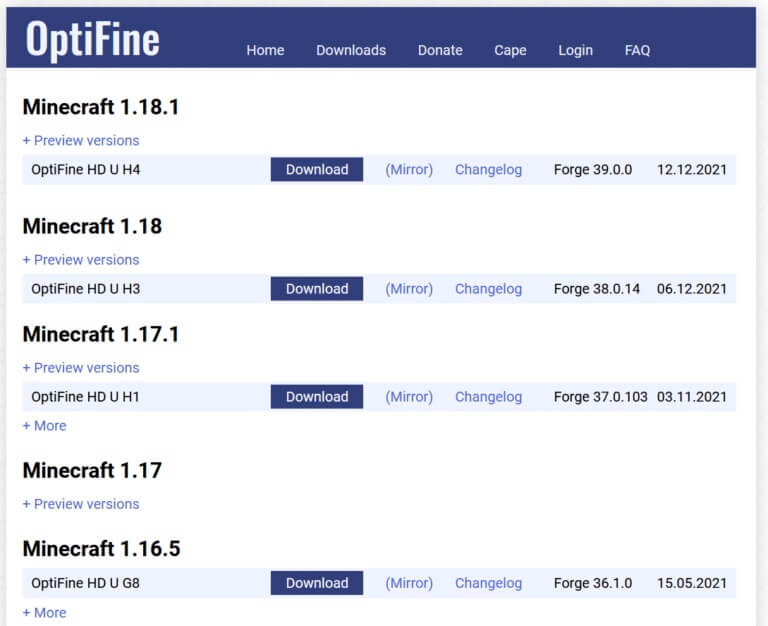Click the Minecraft 1.17 heading
The width and height of the screenshot is (768, 626).
pyautogui.click(x=92, y=470)
